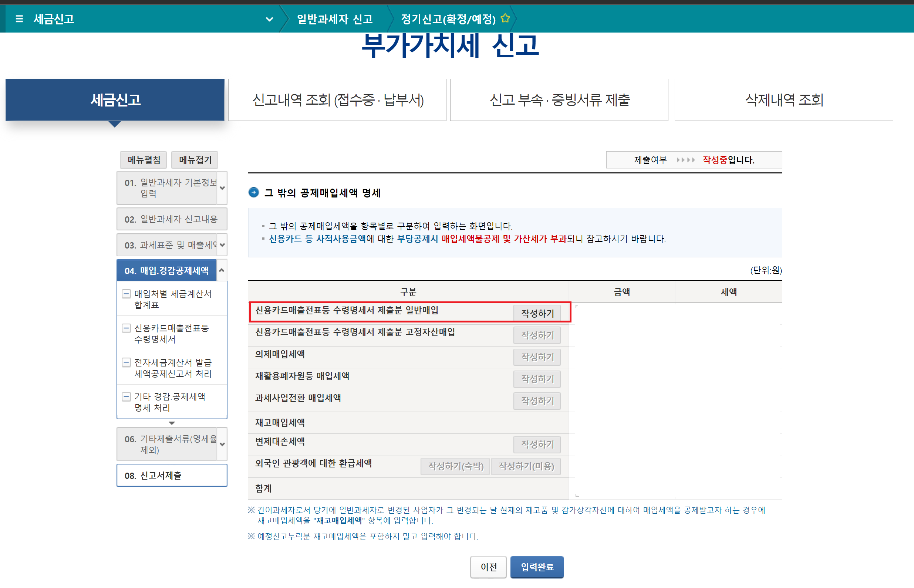The height and width of the screenshot is (588, 914).
Task: Click 작성하기(숙박) for 외국인 관광객 환급세액
Action: click(x=455, y=466)
